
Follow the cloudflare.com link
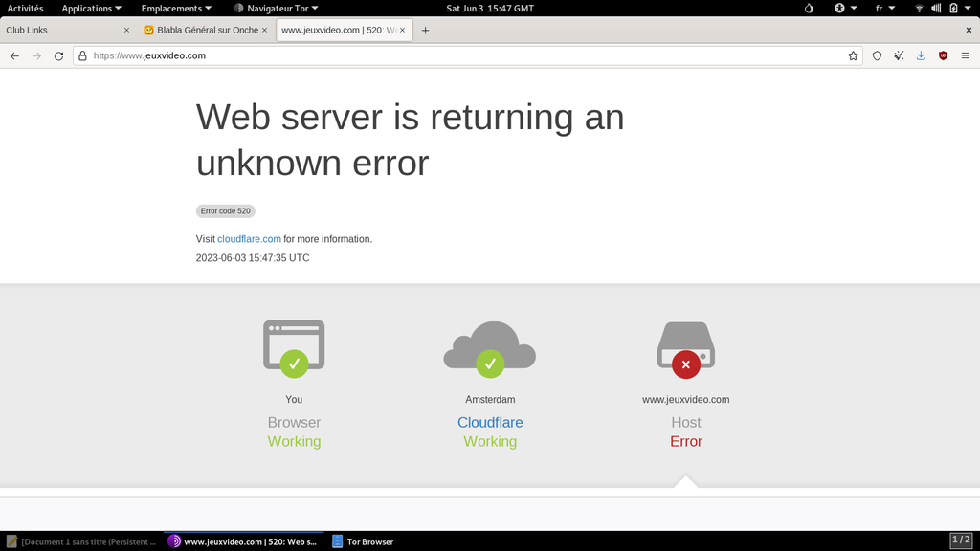pyautogui.click(x=250, y=239)
